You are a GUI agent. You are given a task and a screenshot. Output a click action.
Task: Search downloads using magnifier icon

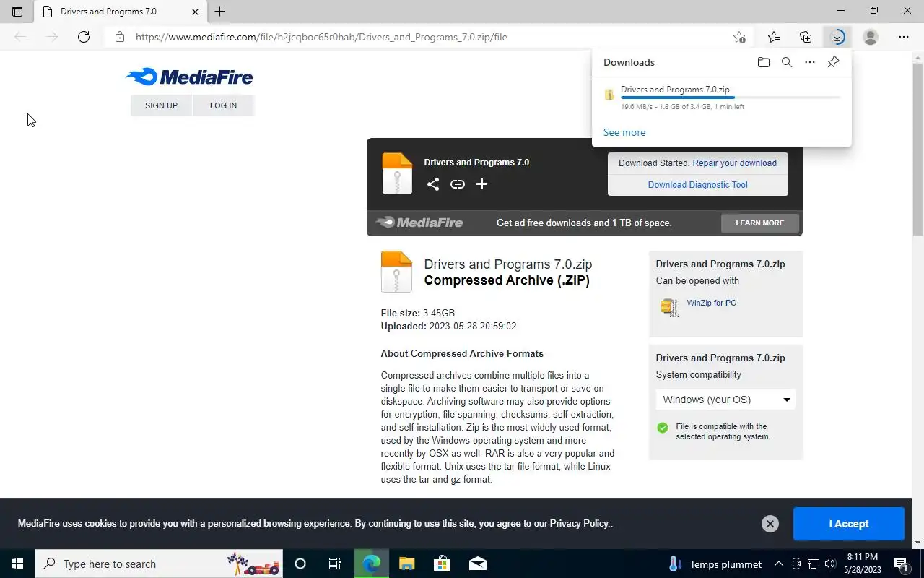click(787, 62)
